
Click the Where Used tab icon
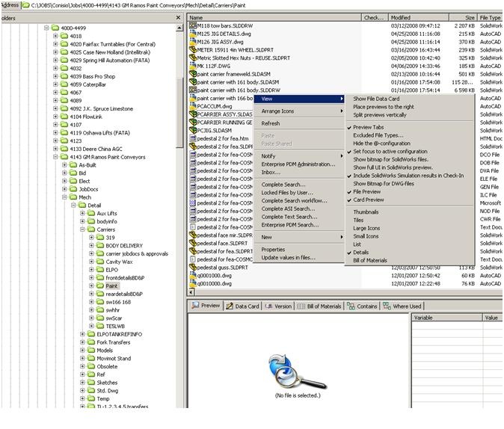pyautogui.click(x=387, y=306)
